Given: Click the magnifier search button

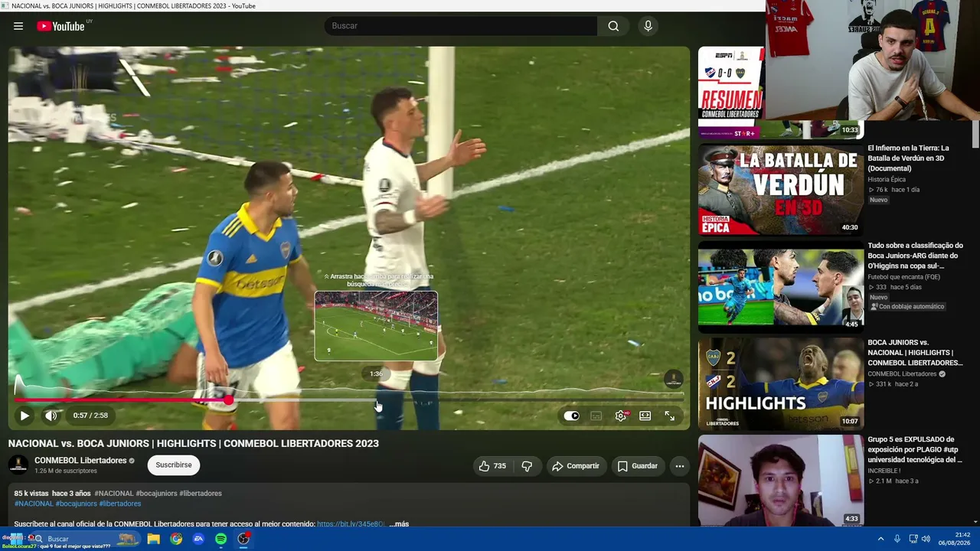Looking at the screenshot, I should [x=613, y=26].
